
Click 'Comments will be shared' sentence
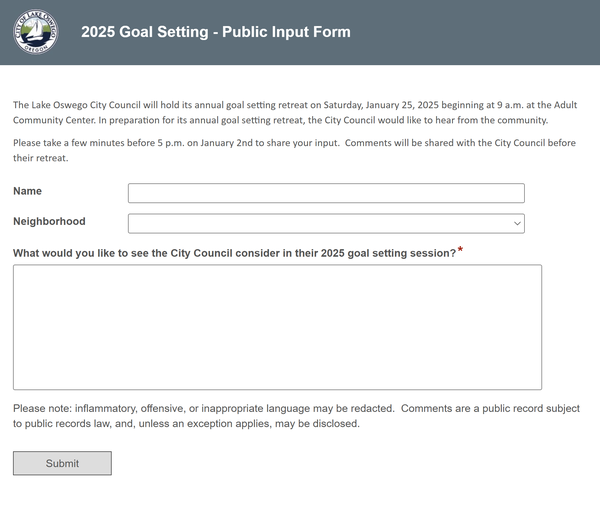pos(460,143)
